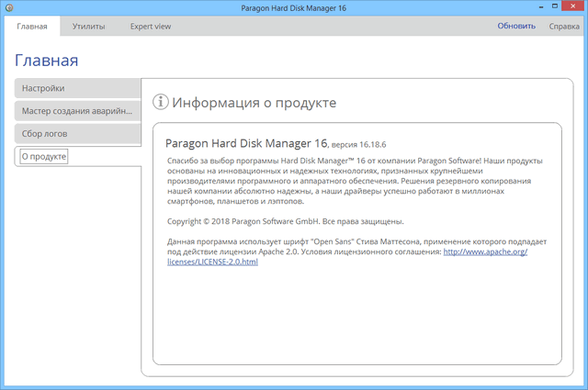Open the Утилиты tab
The image size is (588, 390).
[88, 27]
